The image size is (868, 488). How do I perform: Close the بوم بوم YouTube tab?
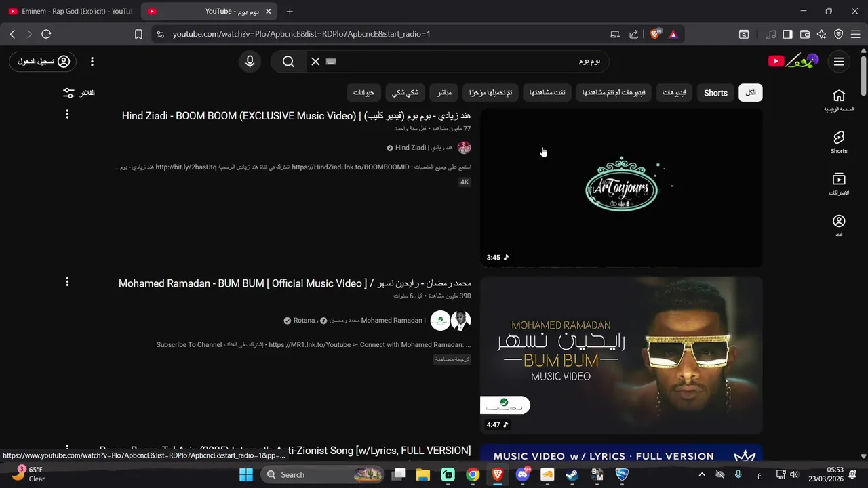(269, 11)
